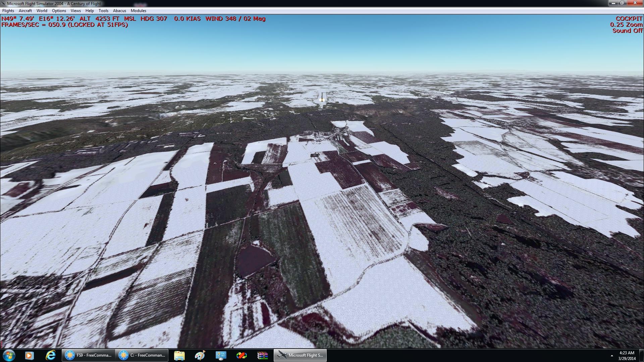The width and height of the screenshot is (644, 362).
Task: Open the Abacus menu
Action: 119,11
